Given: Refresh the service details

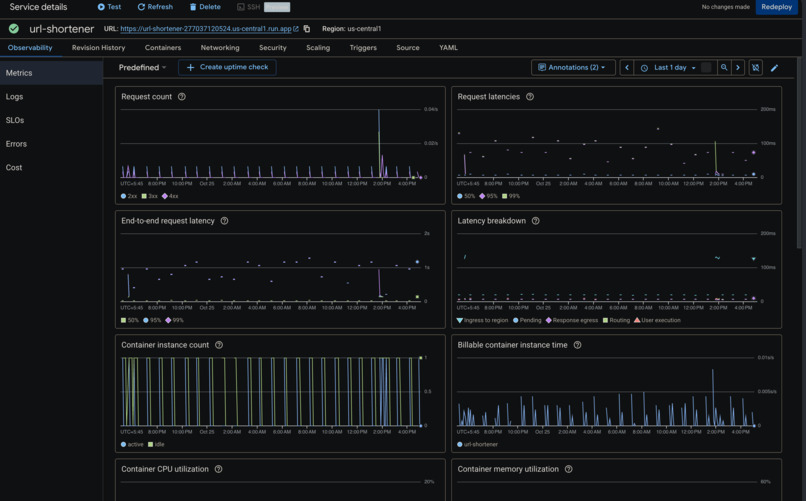Looking at the screenshot, I should pos(155,7).
